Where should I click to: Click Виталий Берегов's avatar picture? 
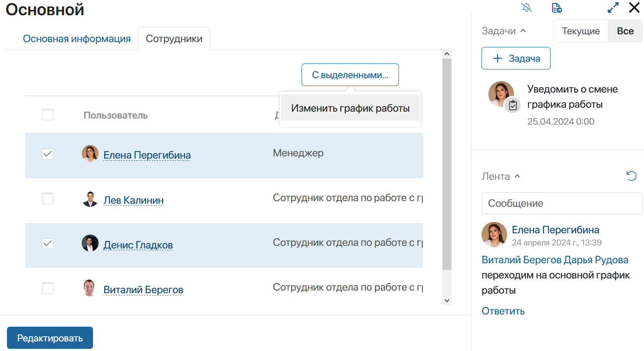90,288
